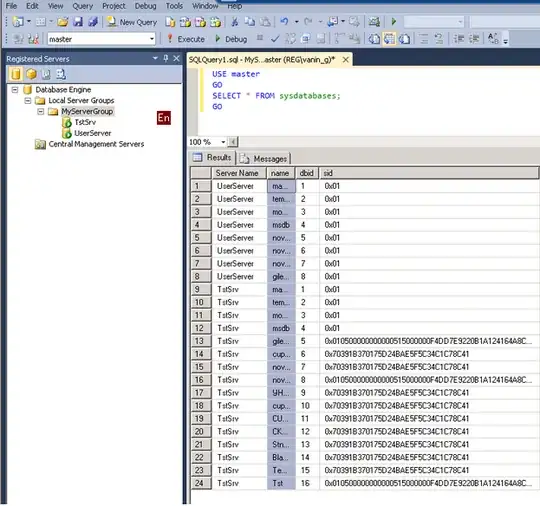Screen dimensions: 540x506
Task: Click the New Query button
Action: click(x=132, y=22)
